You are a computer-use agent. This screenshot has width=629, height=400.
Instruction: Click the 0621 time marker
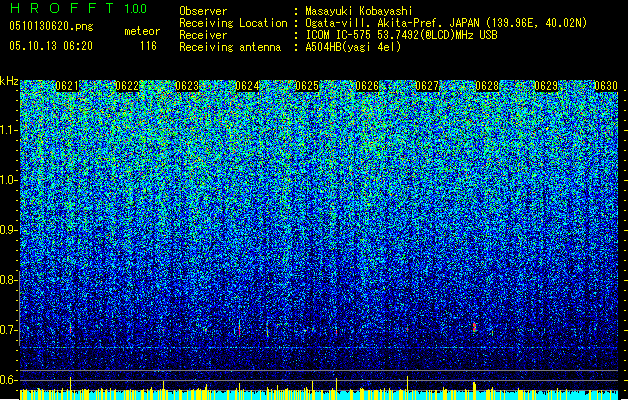[67, 86]
